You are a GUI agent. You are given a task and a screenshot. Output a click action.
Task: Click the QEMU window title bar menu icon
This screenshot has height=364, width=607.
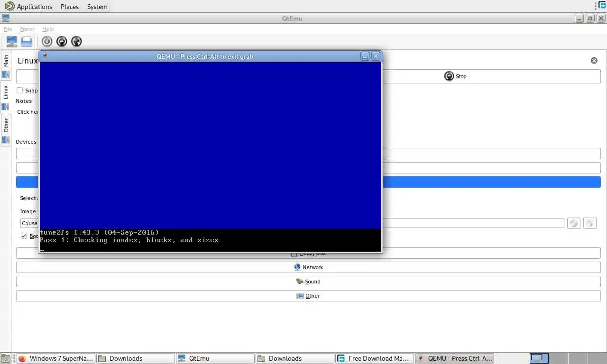click(45, 56)
